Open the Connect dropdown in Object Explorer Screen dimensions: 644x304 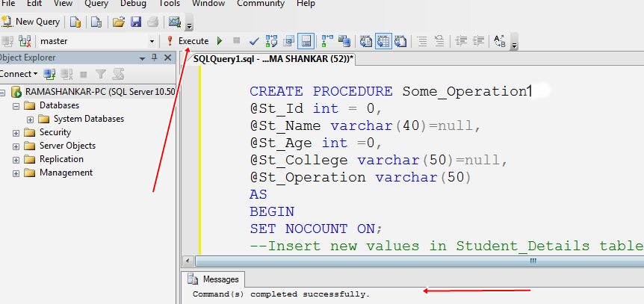pyautogui.click(x=19, y=74)
